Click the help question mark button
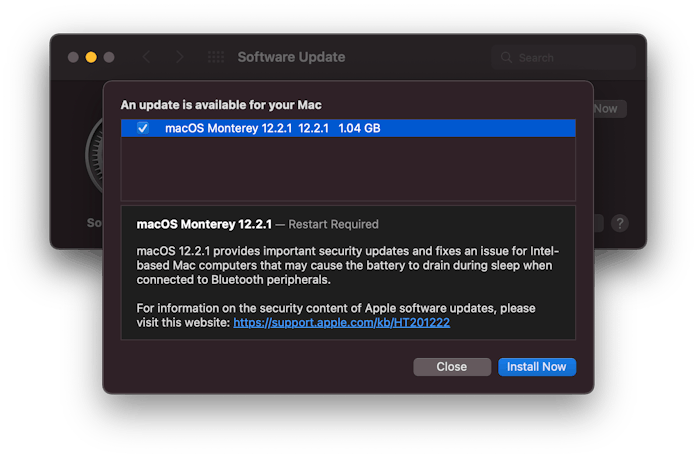The width and height of the screenshot is (697, 460). click(x=619, y=223)
